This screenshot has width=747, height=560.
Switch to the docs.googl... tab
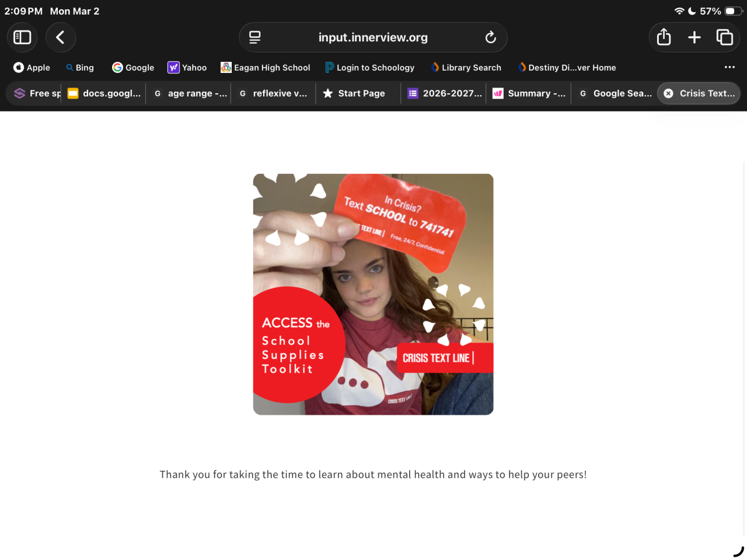pos(104,93)
